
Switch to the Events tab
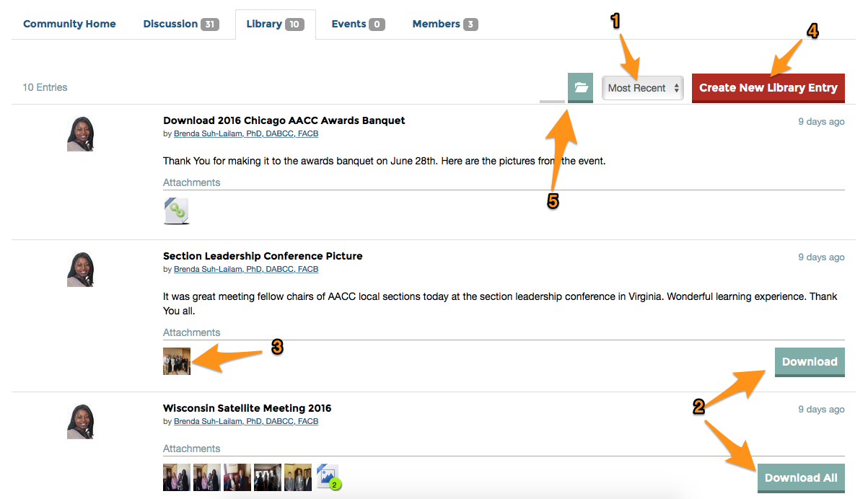tap(358, 24)
